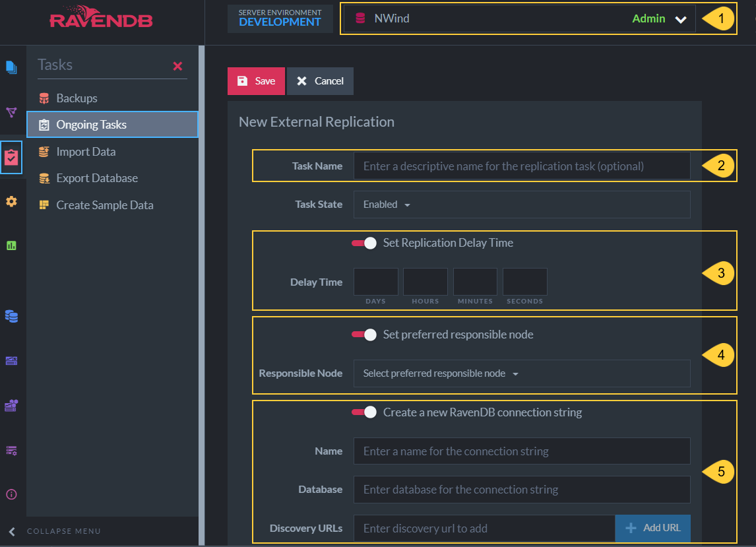The width and height of the screenshot is (756, 547).
Task: Open the Tasks clipboard sidebar icon
Action: [11, 157]
